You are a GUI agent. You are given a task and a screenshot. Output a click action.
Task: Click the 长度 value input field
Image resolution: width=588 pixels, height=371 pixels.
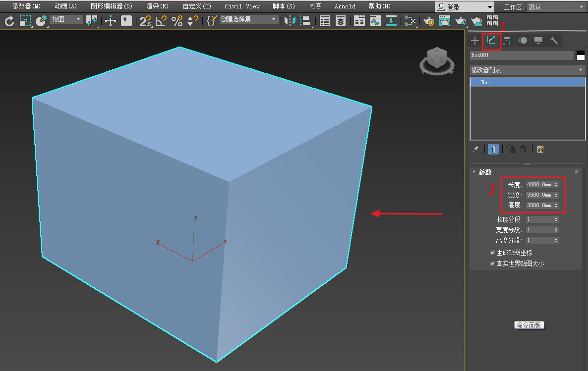coord(539,185)
